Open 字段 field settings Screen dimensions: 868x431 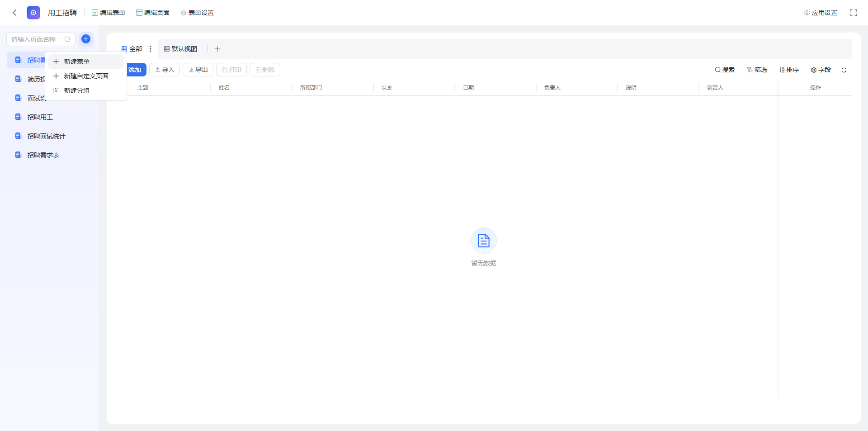click(821, 70)
